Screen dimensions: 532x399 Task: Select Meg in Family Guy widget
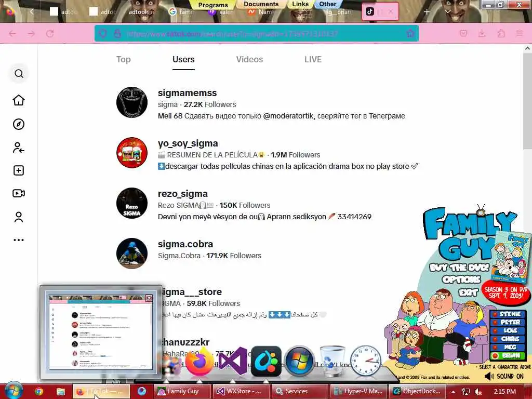(x=507, y=347)
